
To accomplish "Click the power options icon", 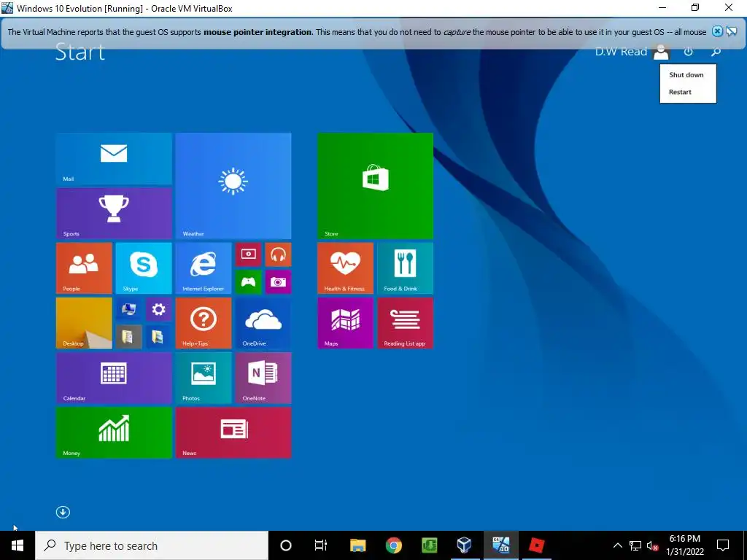I will 688,52.
